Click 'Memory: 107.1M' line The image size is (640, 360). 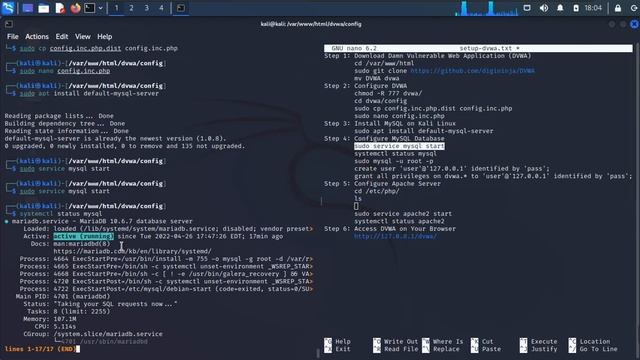tap(49, 319)
